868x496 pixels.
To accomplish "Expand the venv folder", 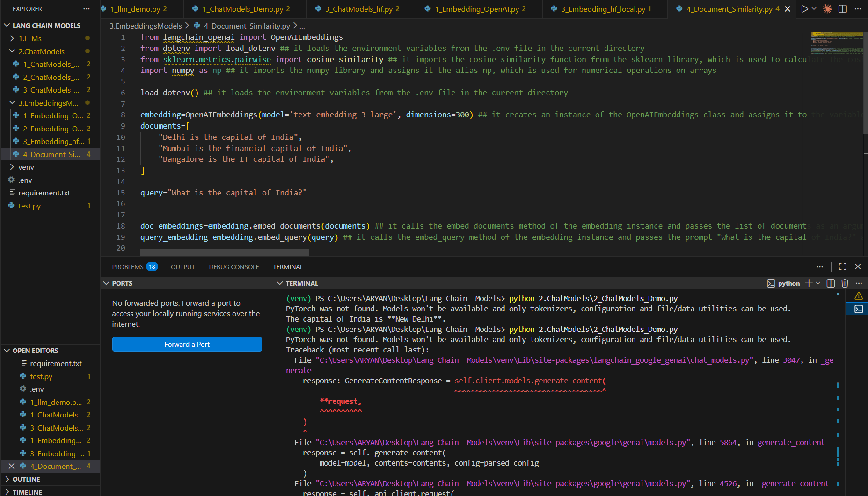I will [26, 167].
